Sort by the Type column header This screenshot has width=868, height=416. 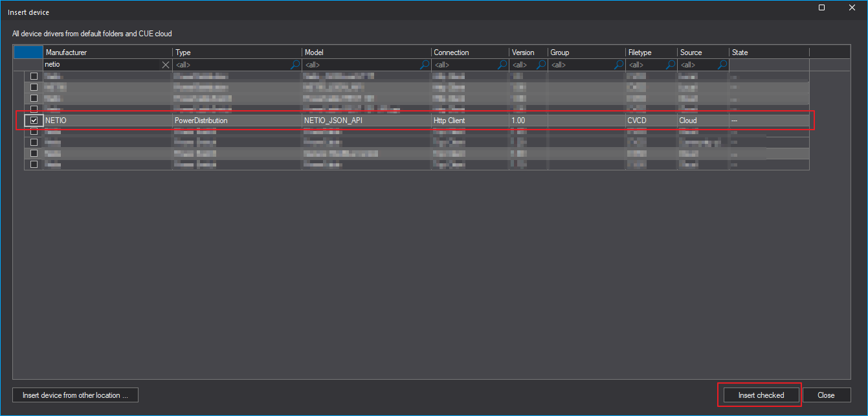coord(237,52)
